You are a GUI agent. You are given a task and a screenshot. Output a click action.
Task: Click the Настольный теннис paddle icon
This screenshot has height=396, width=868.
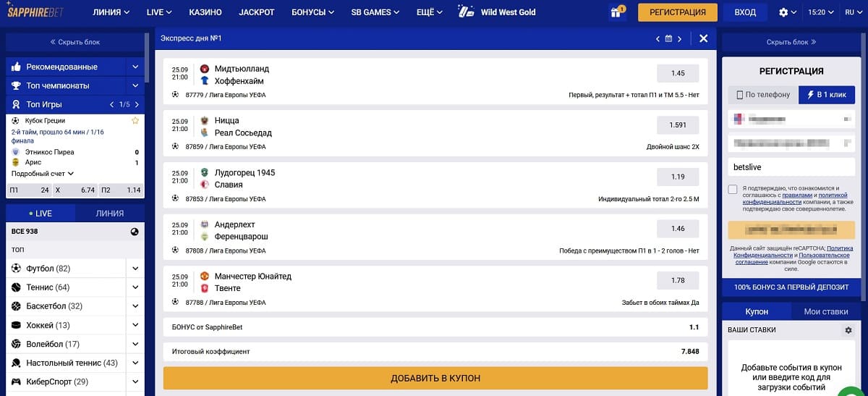(x=16, y=363)
